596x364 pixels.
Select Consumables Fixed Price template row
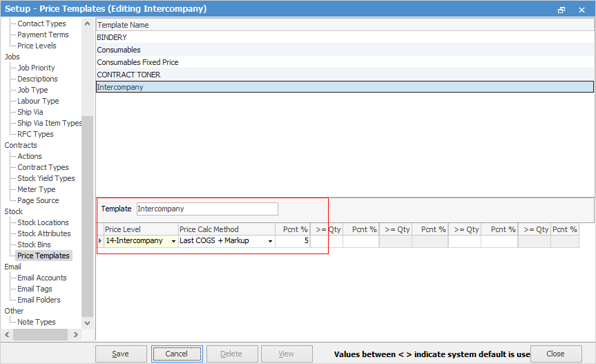(x=137, y=62)
